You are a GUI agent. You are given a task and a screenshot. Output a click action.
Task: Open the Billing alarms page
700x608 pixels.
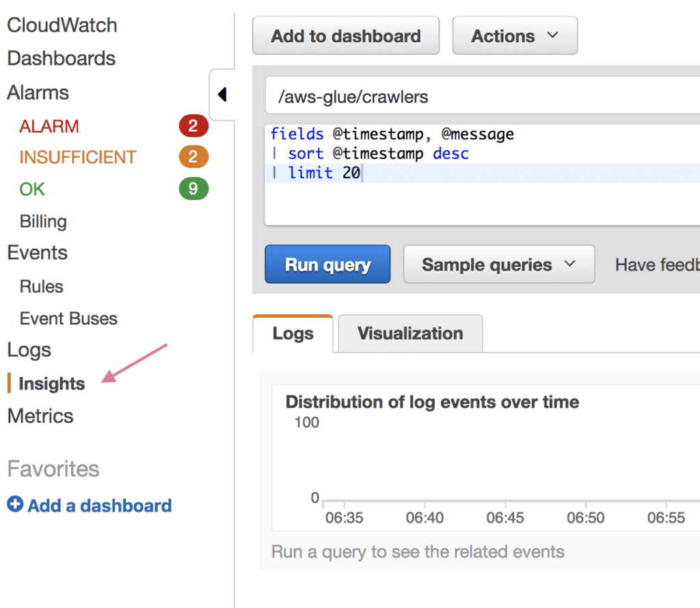click(43, 221)
